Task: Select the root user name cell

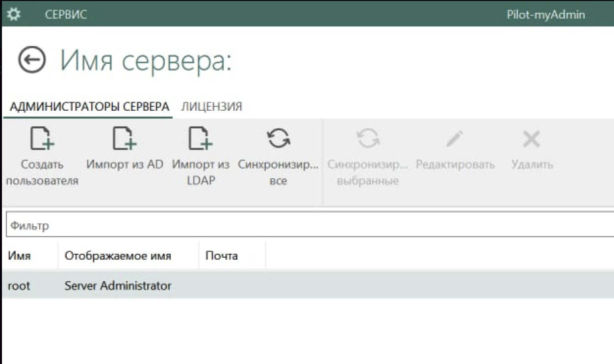Action: (x=19, y=286)
